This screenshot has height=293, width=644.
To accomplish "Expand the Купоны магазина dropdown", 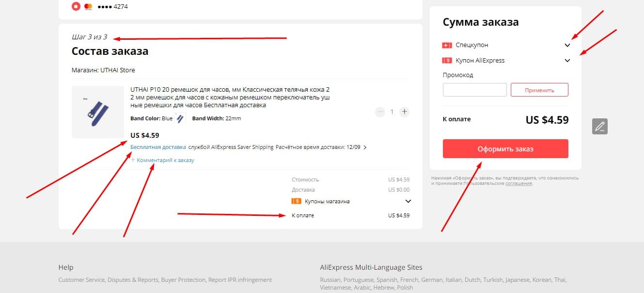I will tap(408, 201).
